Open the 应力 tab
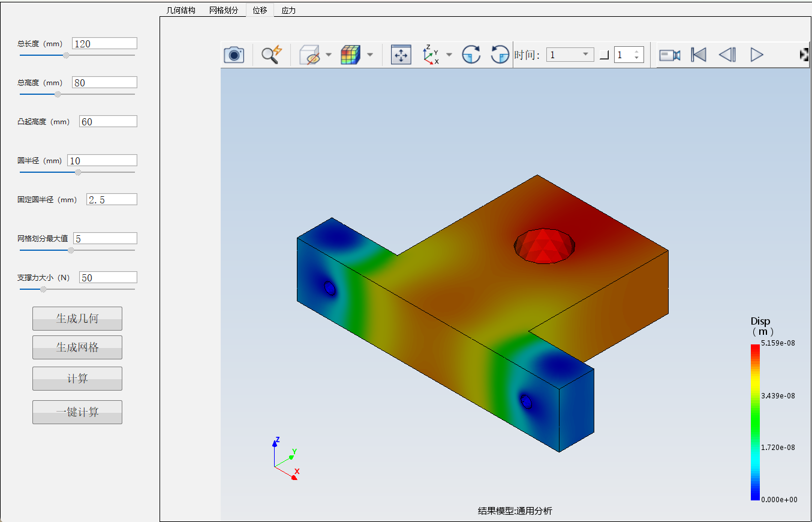The height and width of the screenshot is (522, 812). (x=288, y=10)
